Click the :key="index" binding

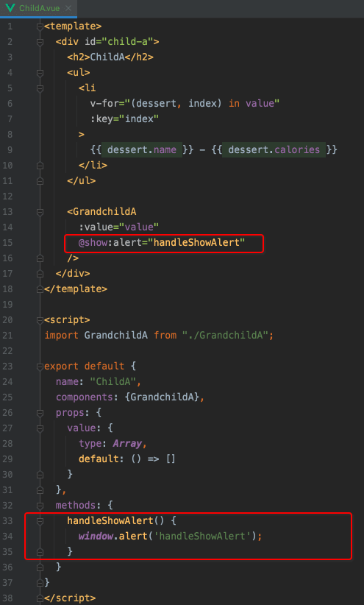(x=124, y=118)
